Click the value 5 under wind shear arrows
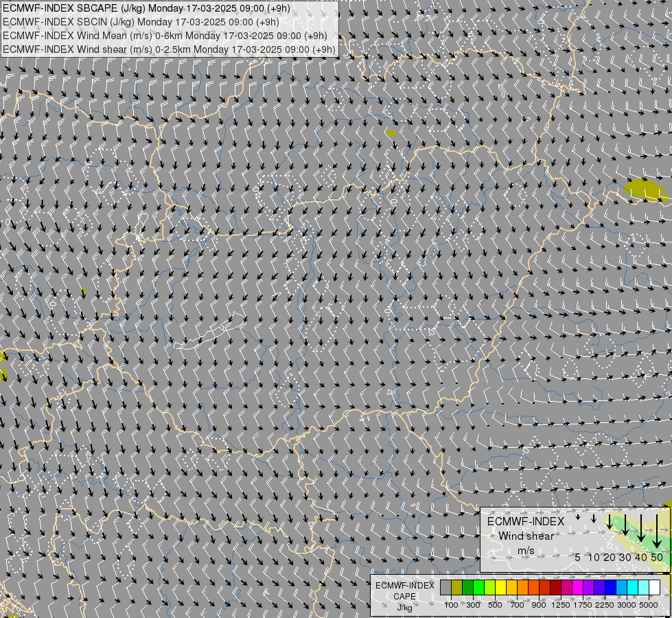This screenshot has height=618, width=672. (578, 558)
